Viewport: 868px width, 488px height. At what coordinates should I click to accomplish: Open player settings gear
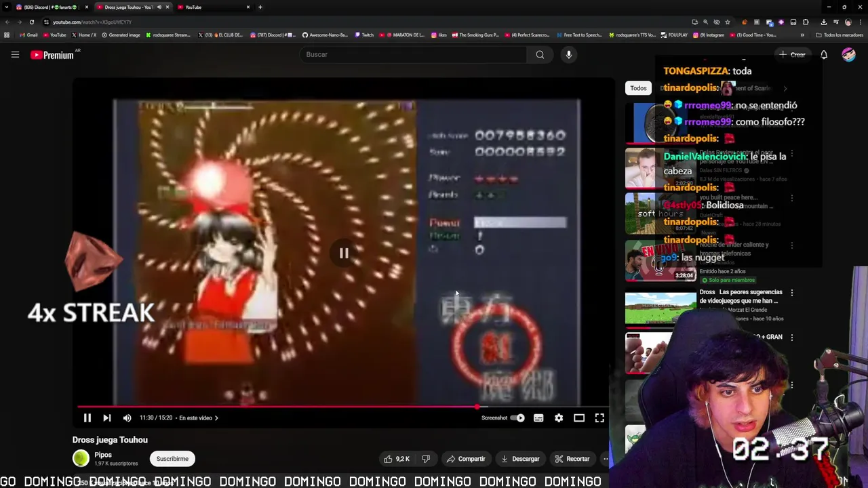coord(559,418)
